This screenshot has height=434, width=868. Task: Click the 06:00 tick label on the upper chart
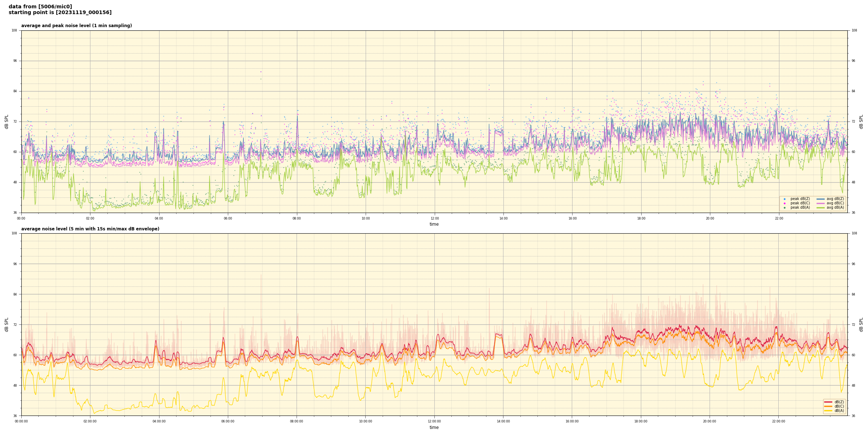pos(228,218)
